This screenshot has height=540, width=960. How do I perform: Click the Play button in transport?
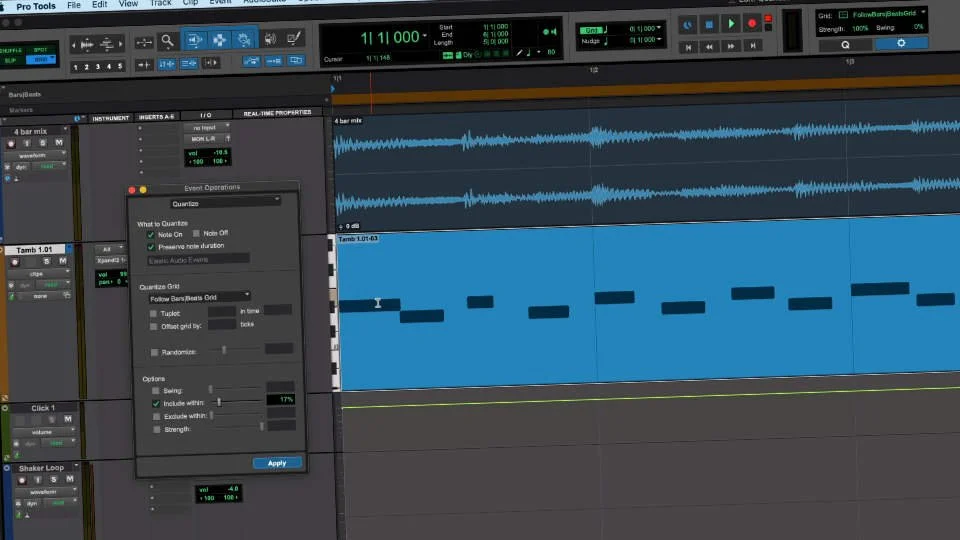coord(730,24)
